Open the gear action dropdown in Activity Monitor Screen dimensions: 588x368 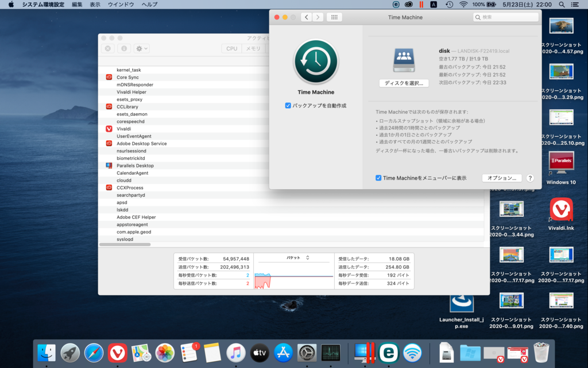coord(141,49)
